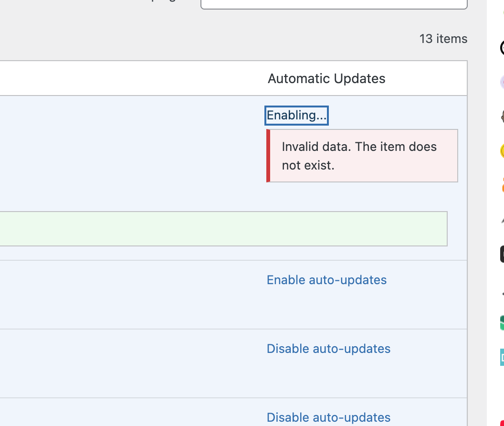This screenshot has height=426, width=504.
Task: Click the upper "Disable auto-updates" link
Action: [328, 349]
